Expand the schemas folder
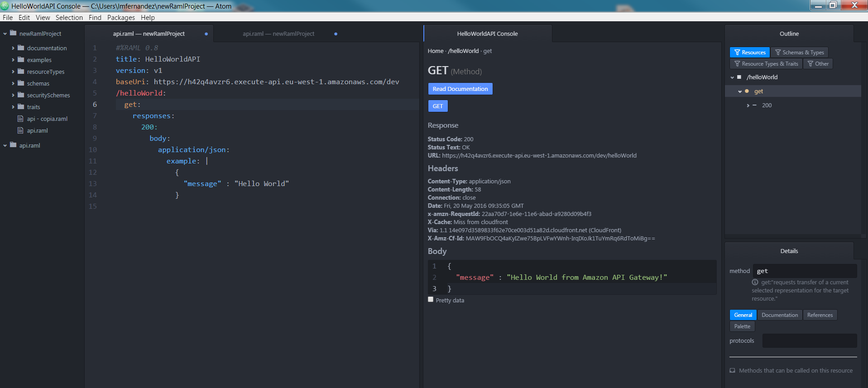868x388 pixels. coord(13,83)
